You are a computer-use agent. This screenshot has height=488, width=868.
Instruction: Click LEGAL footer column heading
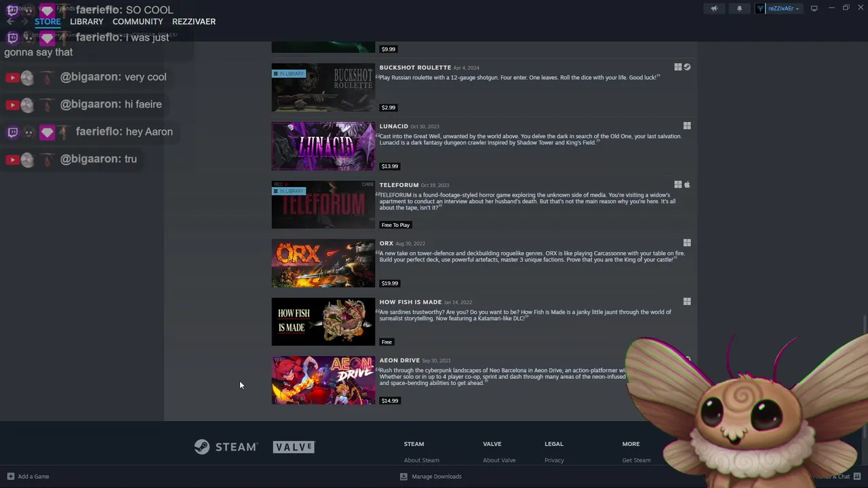553,444
